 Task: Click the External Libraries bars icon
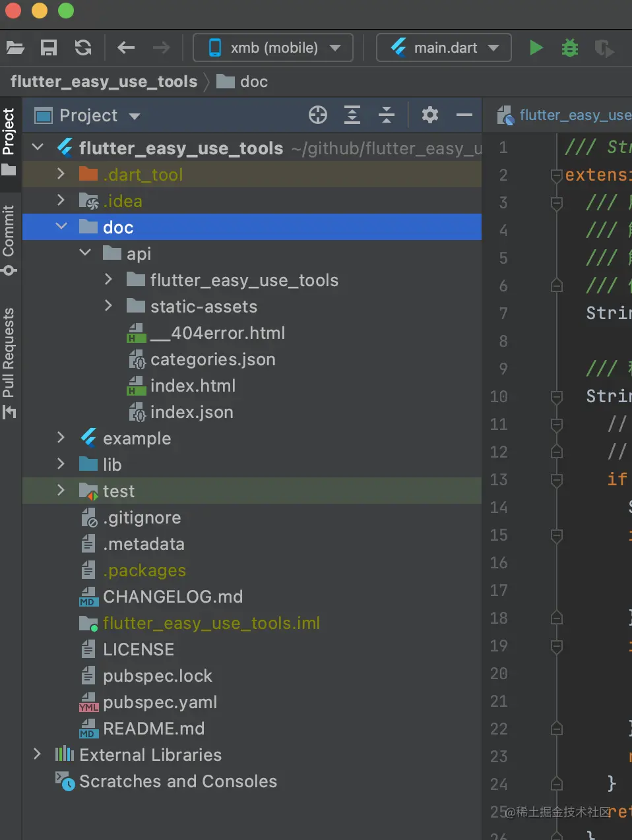click(65, 754)
